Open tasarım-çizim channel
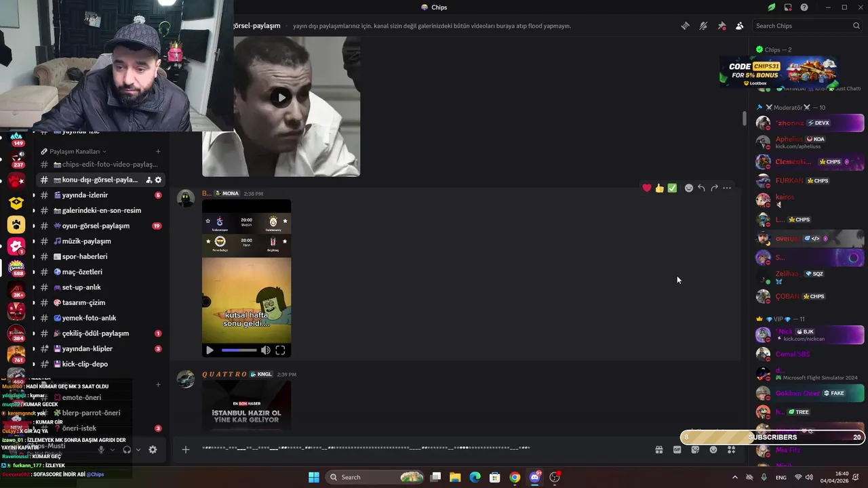Viewport: 868px width, 488px height. pyautogui.click(x=100, y=303)
